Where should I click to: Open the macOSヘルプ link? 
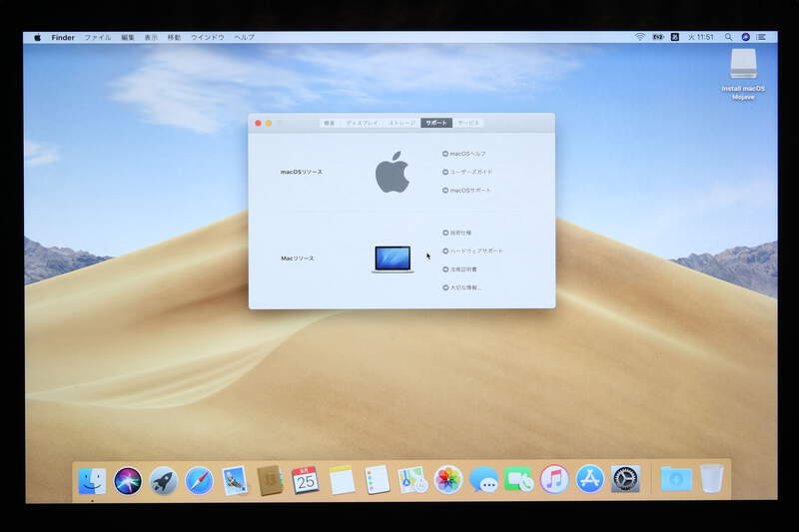pyautogui.click(x=463, y=154)
